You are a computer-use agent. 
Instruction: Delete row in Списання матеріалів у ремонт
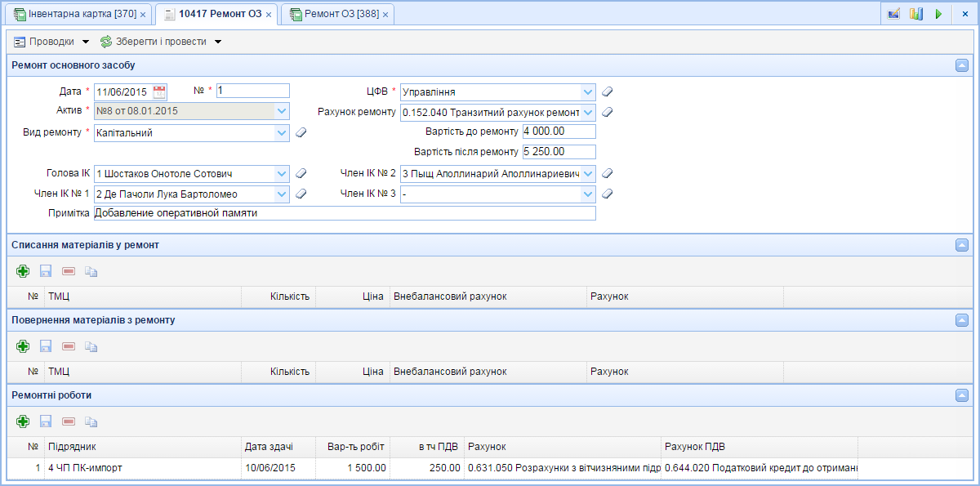(69, 270)
